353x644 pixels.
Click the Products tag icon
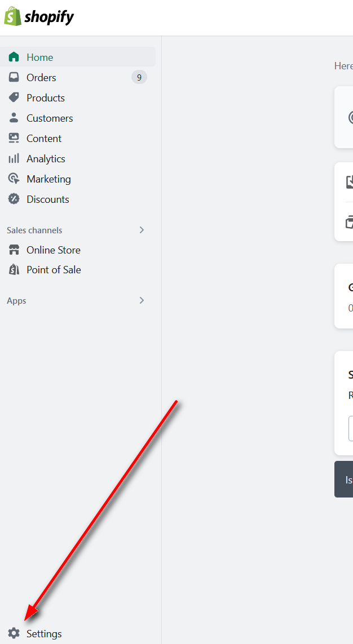point(14,97)
